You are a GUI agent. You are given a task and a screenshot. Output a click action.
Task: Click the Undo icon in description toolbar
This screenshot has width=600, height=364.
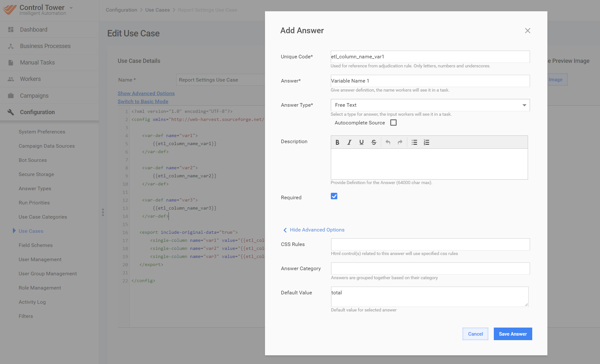click(x=388, y=142)
